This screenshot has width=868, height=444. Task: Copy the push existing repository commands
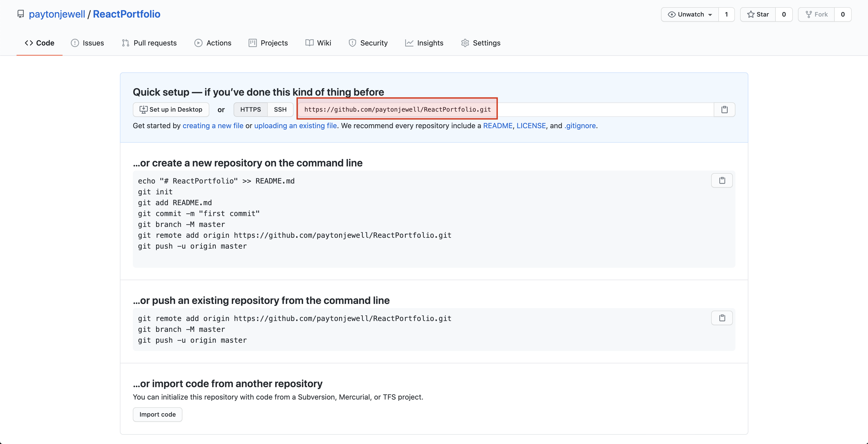point(722,318)
